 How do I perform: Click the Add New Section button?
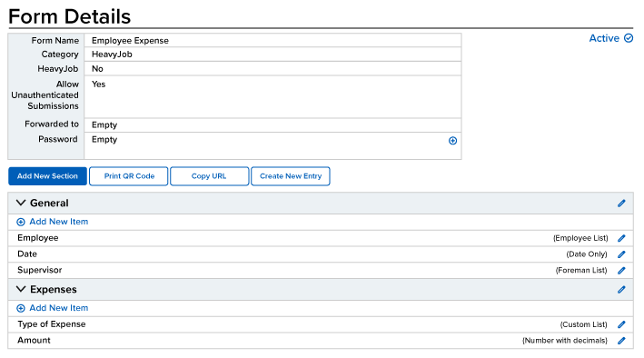pyautogui.click(x=47, y=176)
